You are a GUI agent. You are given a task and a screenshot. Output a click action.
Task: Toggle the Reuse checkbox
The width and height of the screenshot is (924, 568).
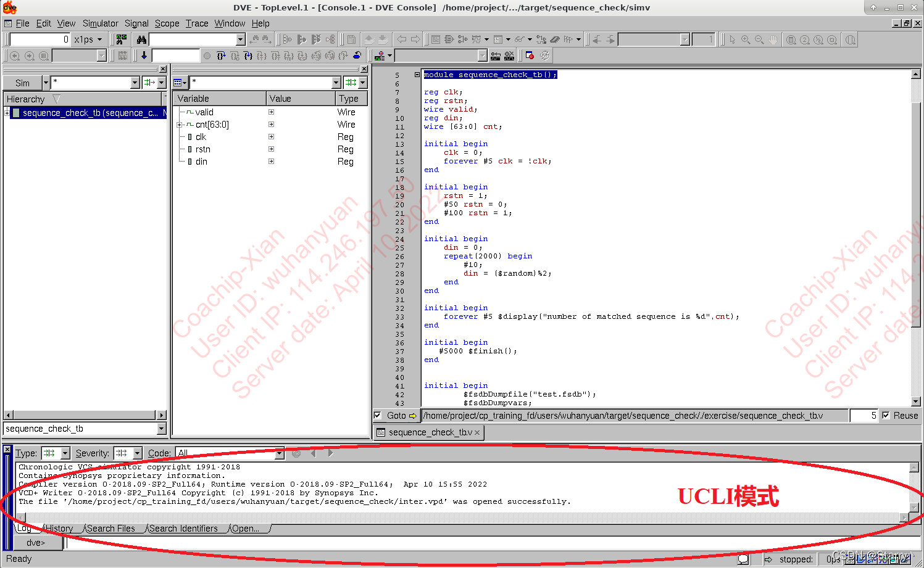886,416
